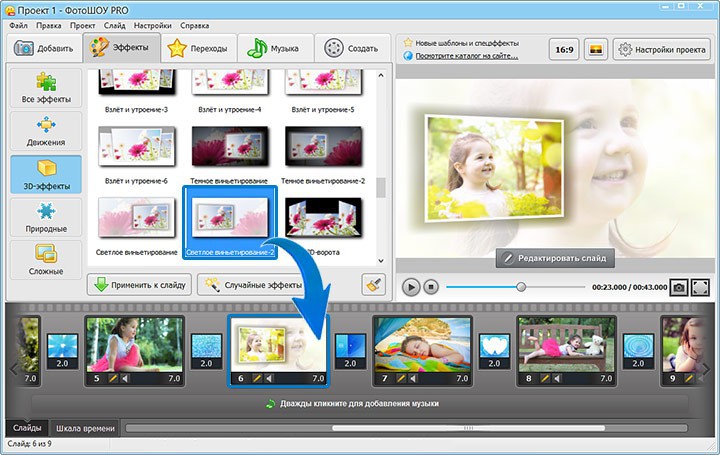
Task: Click the sound icon on slide 7
Action: pos(414,379)
